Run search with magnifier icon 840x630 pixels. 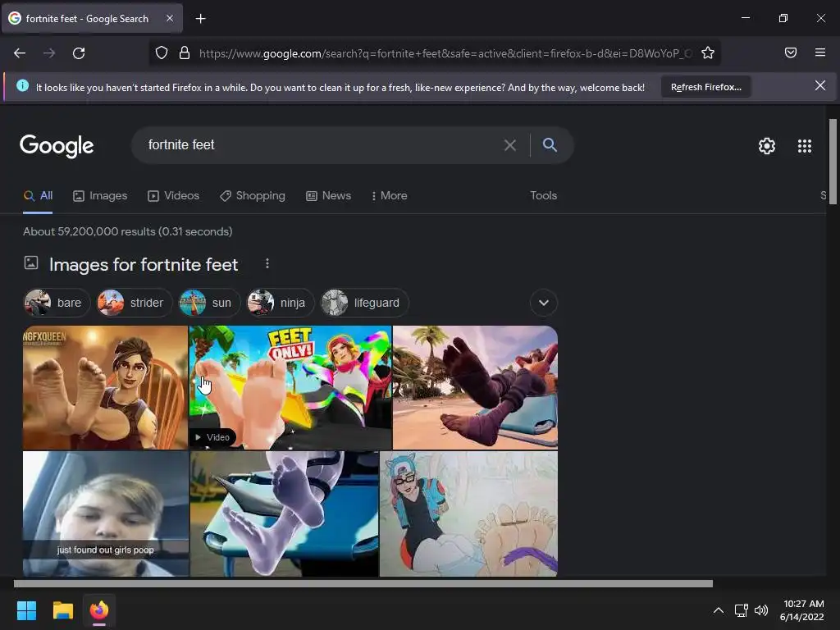(550, 144)
